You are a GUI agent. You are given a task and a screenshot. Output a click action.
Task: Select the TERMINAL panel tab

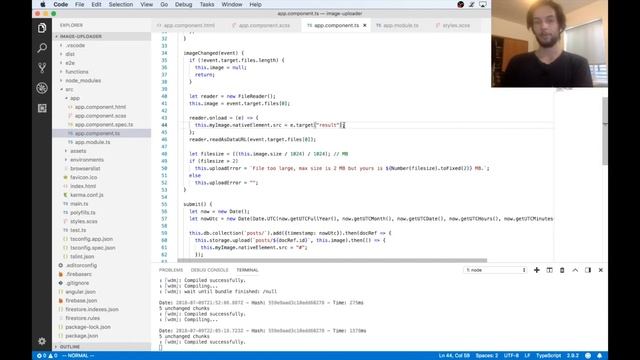[x=247, y=270]
